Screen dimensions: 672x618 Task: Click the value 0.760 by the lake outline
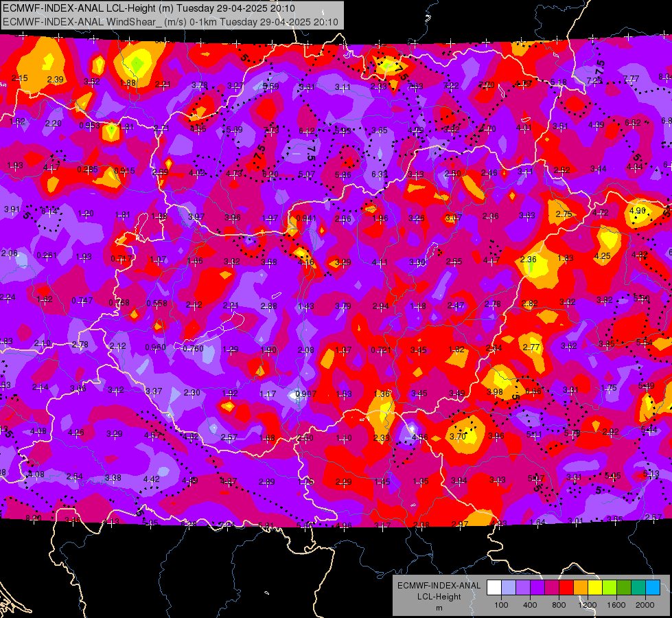tap(194, 349)
